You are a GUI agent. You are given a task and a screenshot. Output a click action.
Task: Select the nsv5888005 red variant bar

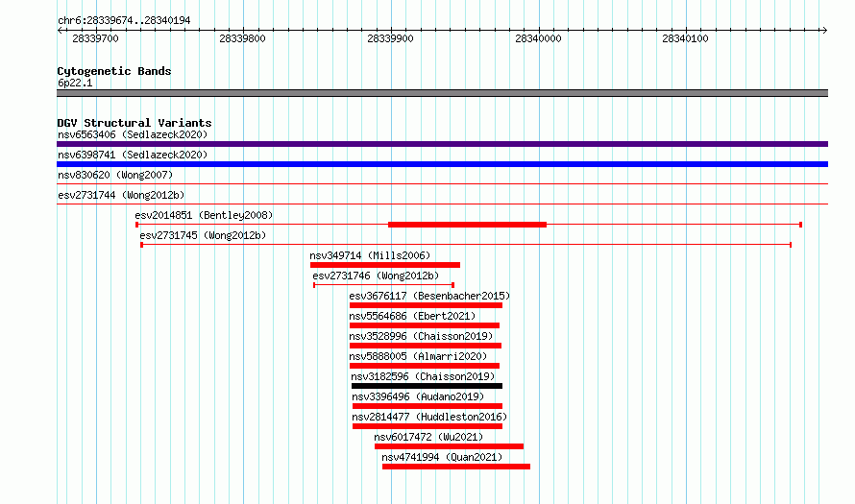(425, 366)
